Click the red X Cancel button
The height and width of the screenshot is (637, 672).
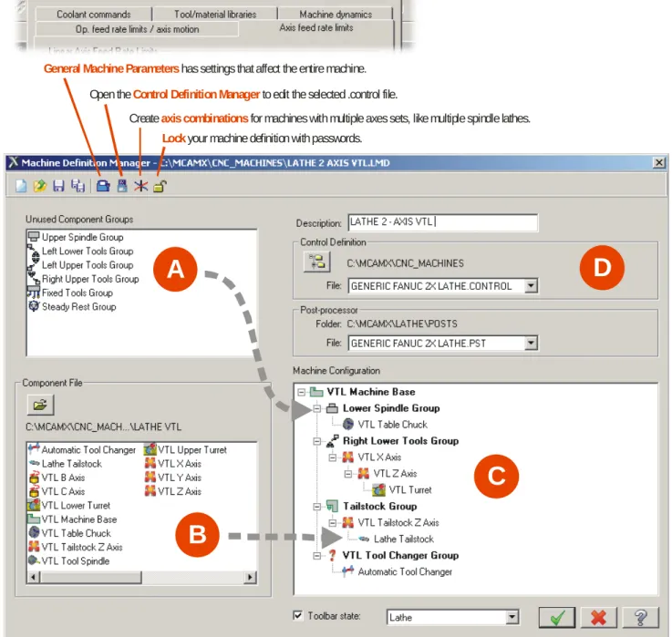pos(598,618)
